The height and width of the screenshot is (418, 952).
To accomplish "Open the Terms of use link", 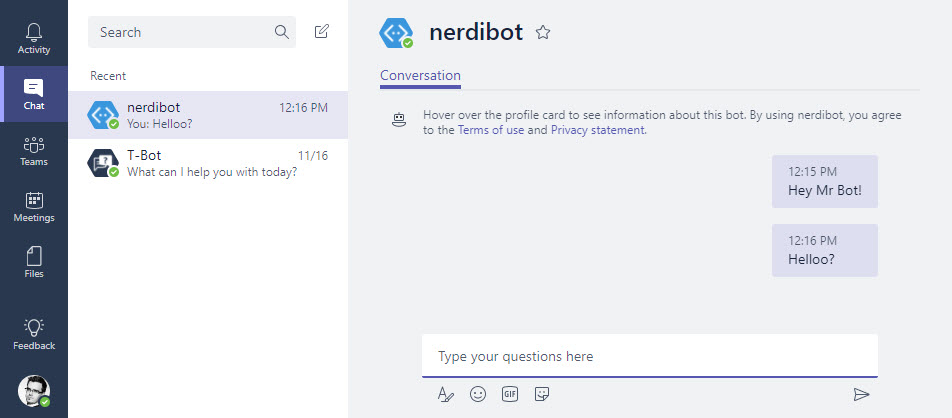I will 491,130.
